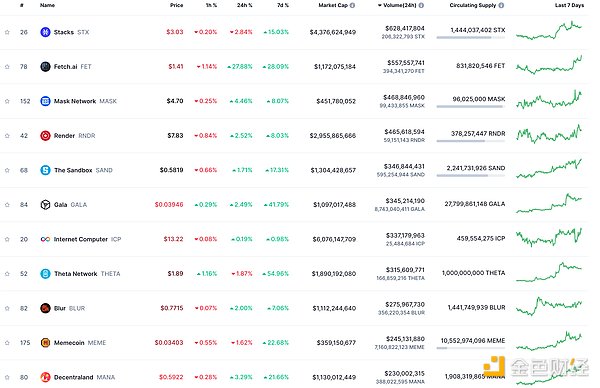
Task: Click the Mask Network logo icon
Action: pos(45,101)
